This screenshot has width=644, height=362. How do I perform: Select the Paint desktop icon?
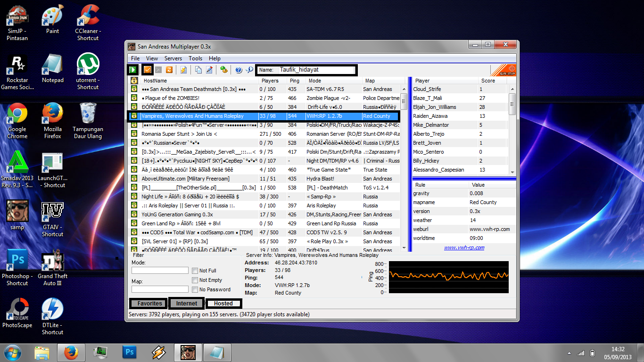click(x=52, y=20)
